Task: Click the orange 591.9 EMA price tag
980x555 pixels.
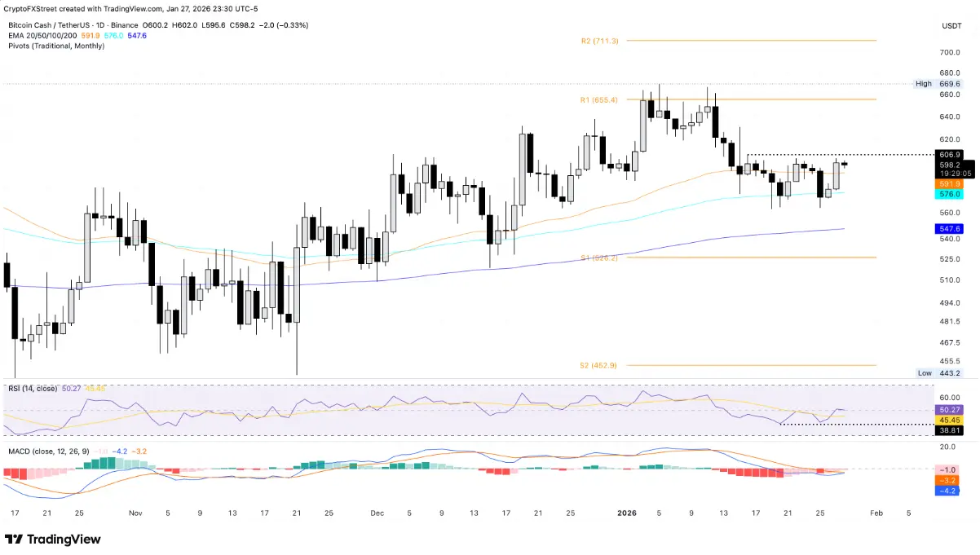Action: [x=950, y=184]
